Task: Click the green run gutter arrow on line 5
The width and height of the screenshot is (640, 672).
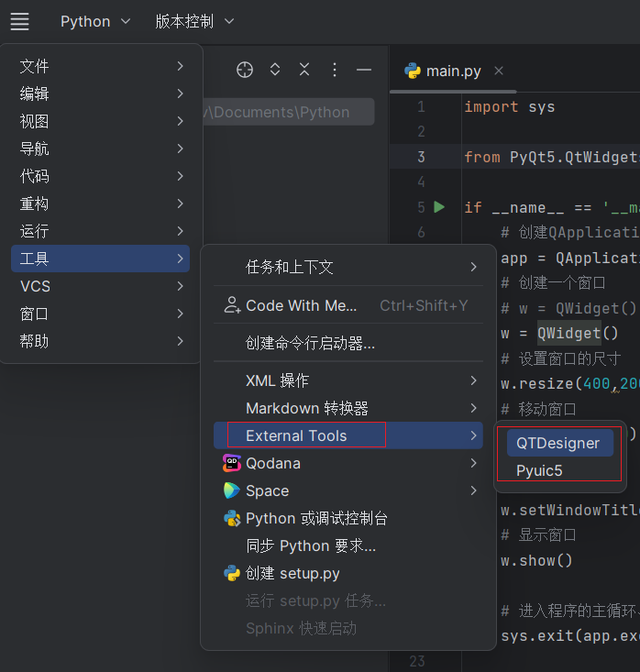Action: tap(439, 207)
